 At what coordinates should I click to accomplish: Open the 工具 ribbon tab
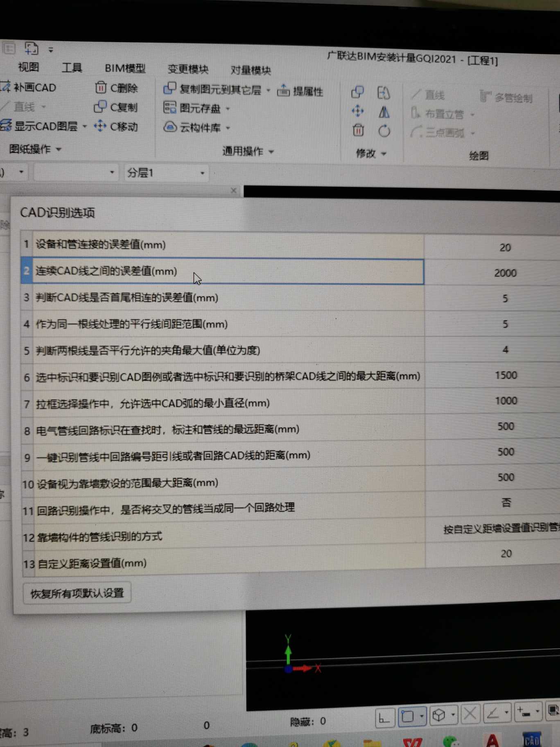tap(72, 67)
